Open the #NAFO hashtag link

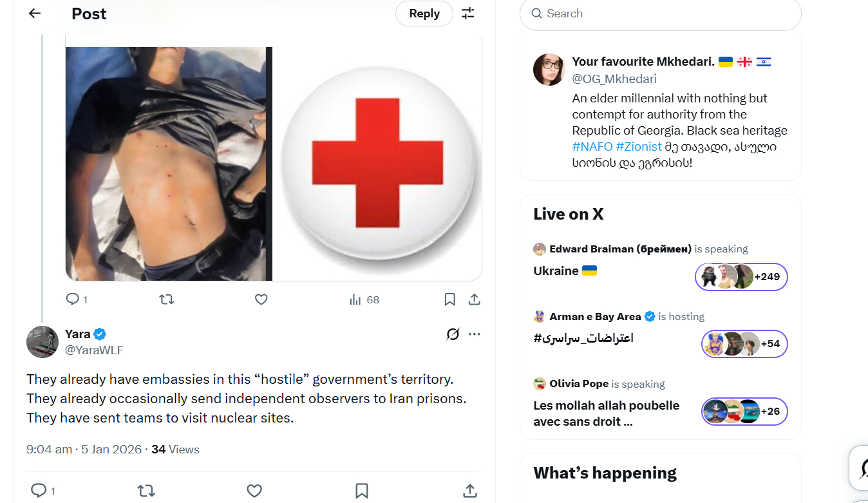point(592,147)
